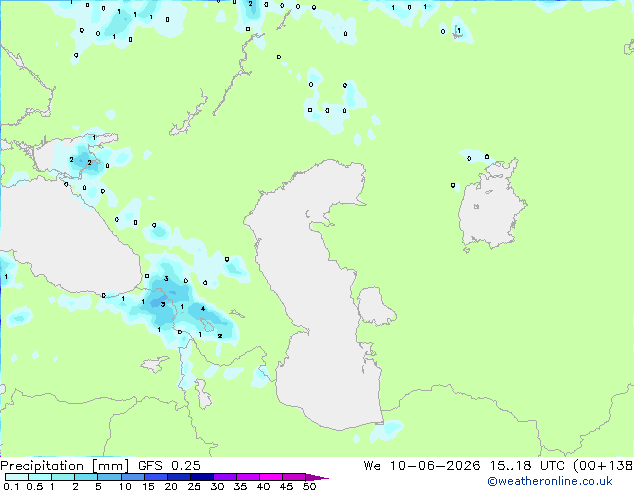Image resolution: width=634 pixels, height=490 pixels.
Task: Select the 0.5–1 mm legend color
Action: pos(40,477)
